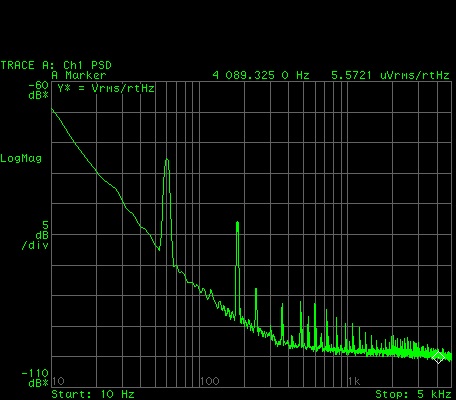Click the 'LogMag' axis format label
The width and height of the screenshot is (456, 400).
(21, 158)
